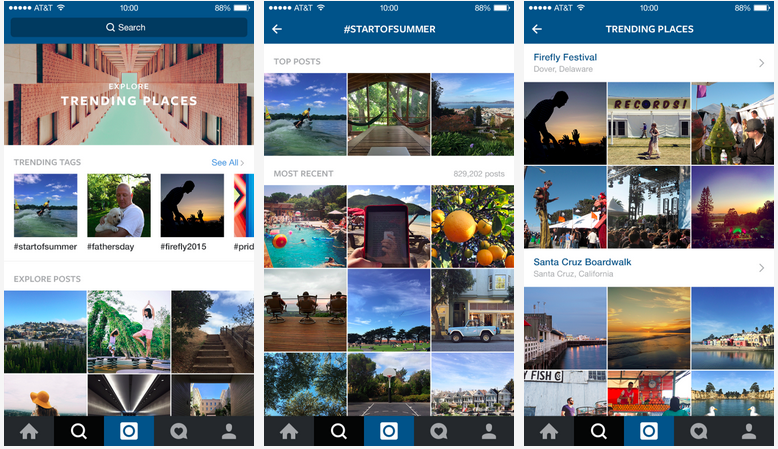Expand Firefly Festival chevron

pos(762,63)
